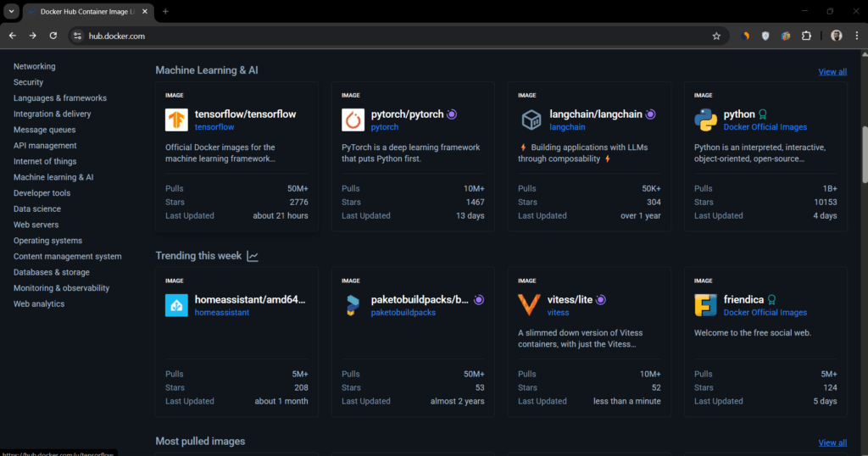Select Networking category in sidebar
The image size is (868, 456).
click(x=34, y=66)
